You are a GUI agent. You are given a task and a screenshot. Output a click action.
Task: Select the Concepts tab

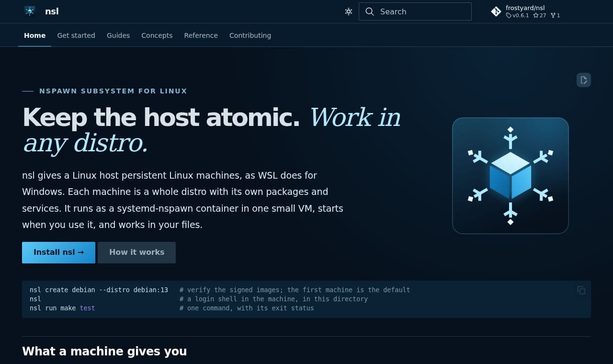(157, 35)
